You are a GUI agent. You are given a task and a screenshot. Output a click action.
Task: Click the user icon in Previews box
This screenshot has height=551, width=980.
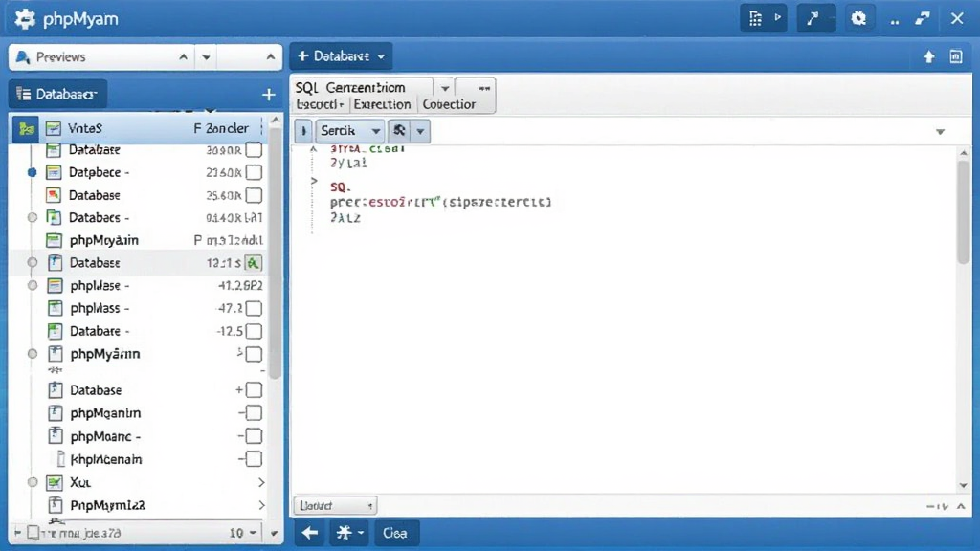tap(23, 57)
